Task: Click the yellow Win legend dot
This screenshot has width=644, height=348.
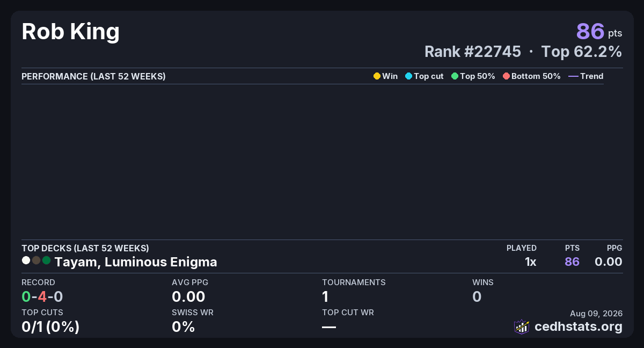Action: [x=377, y=76]
